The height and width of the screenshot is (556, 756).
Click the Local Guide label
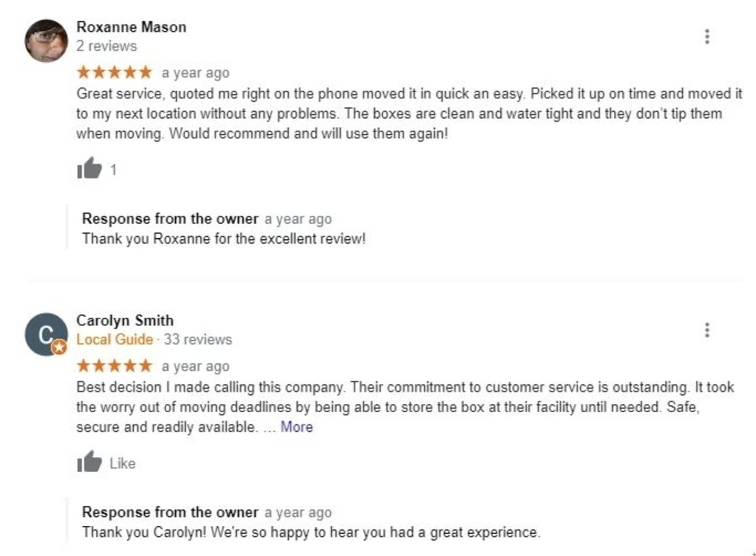tap(115, 339)
